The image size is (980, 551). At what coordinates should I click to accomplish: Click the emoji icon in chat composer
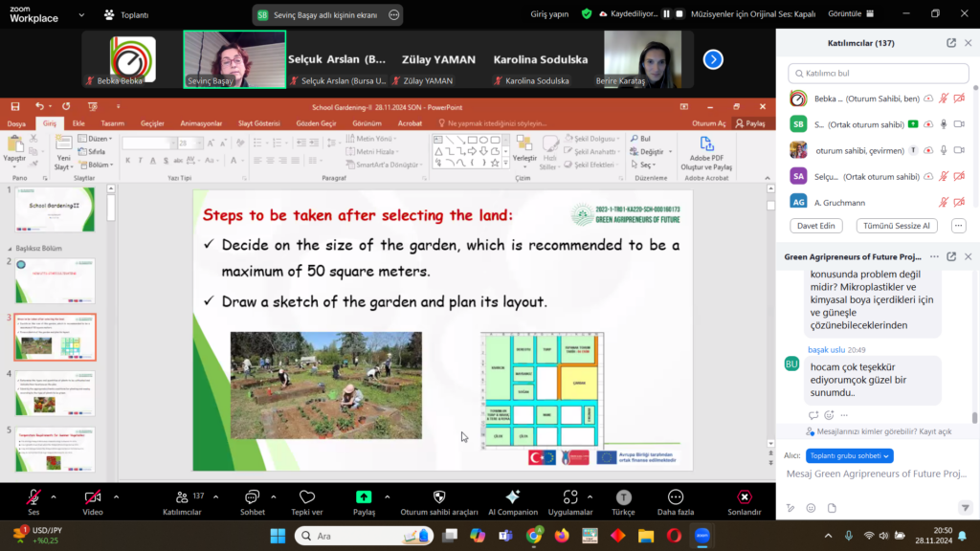pyautogui.click(x=811, y=508)
